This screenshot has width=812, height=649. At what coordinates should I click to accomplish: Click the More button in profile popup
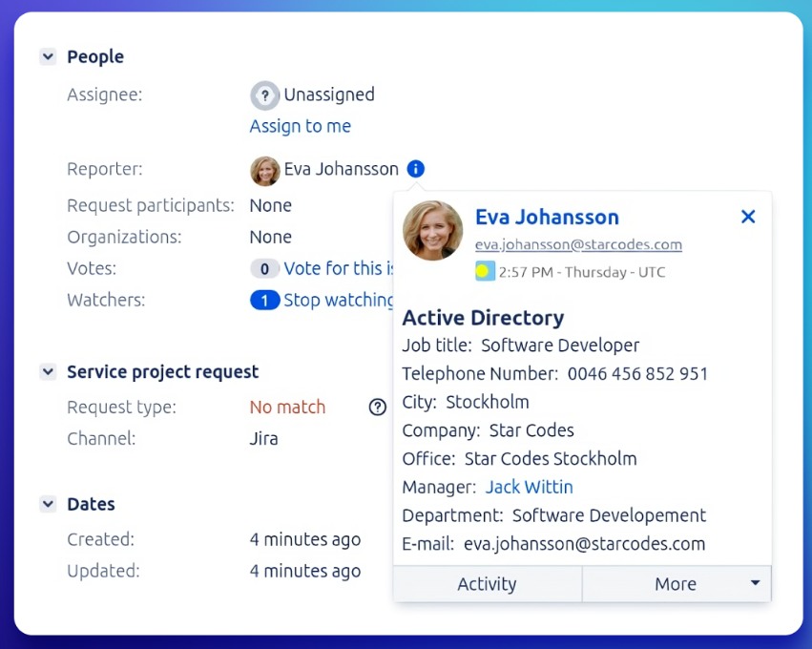coord(675,584)
